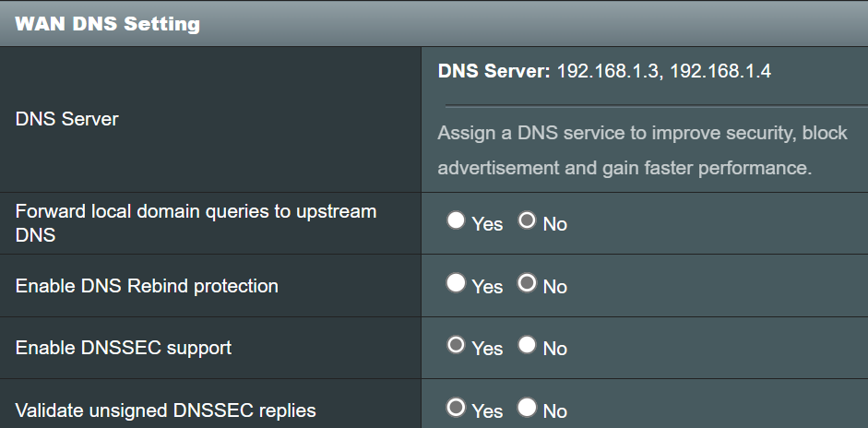Click the 192.168.1.3 DNS address
This screenshot has height=428, width=868.
pos(608,72)
